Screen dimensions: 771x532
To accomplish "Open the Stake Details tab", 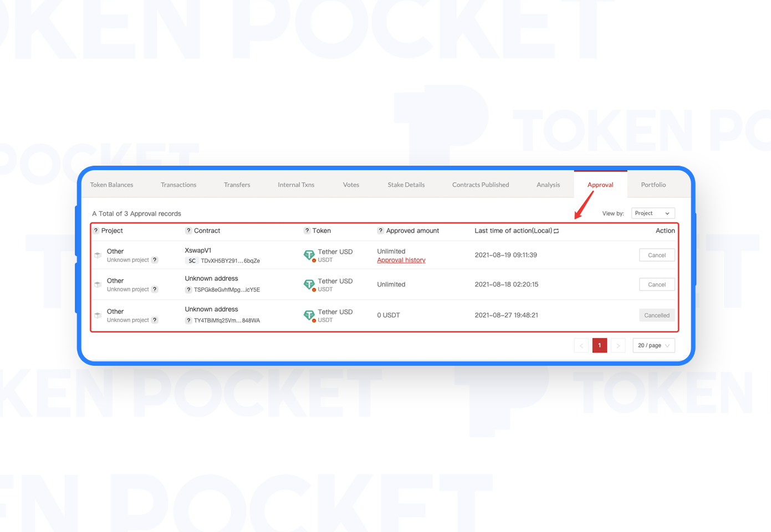I will [x=406, y=185].
